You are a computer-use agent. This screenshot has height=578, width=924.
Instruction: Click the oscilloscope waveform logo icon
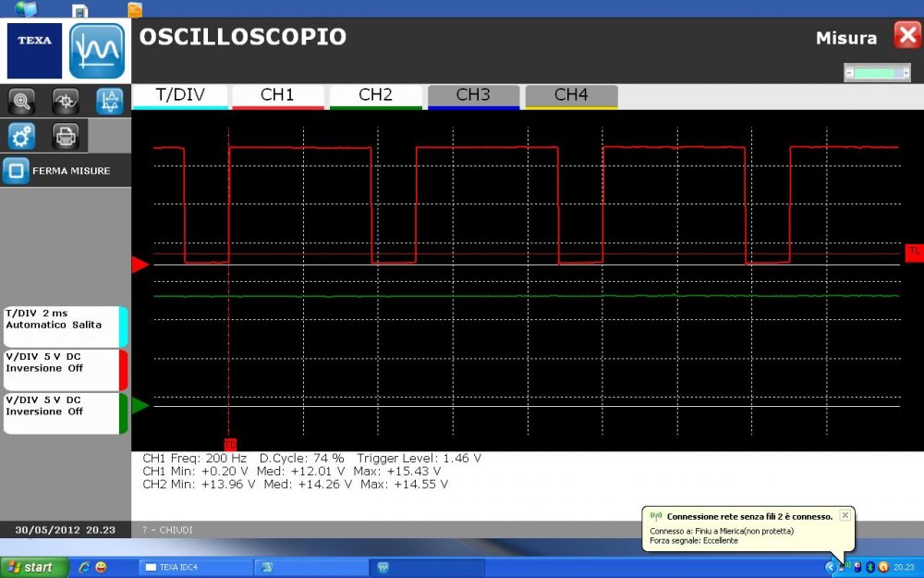pos(97,51)
